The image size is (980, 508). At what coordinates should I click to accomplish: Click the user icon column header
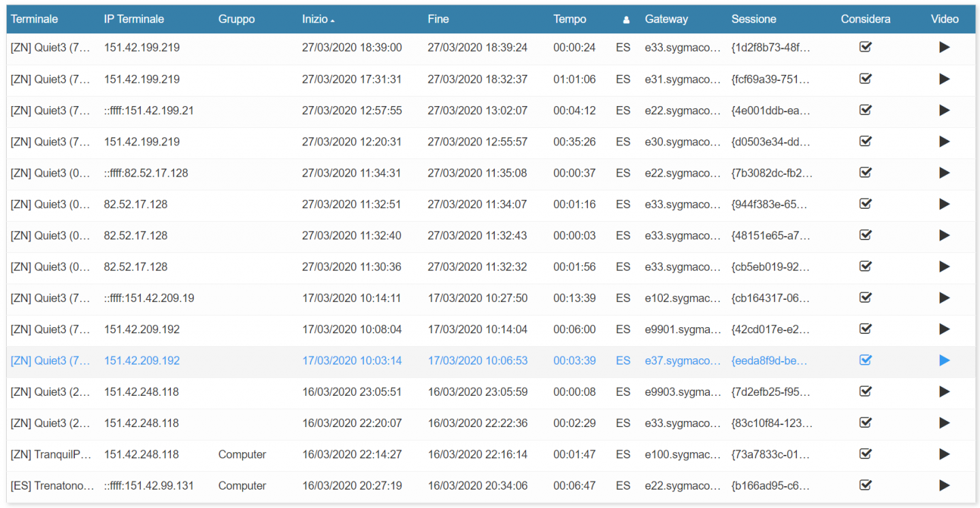tap(626, 20)
